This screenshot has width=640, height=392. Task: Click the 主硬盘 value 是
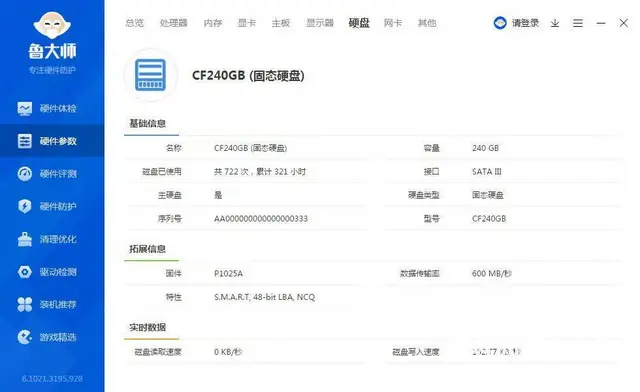click(218, 195)
